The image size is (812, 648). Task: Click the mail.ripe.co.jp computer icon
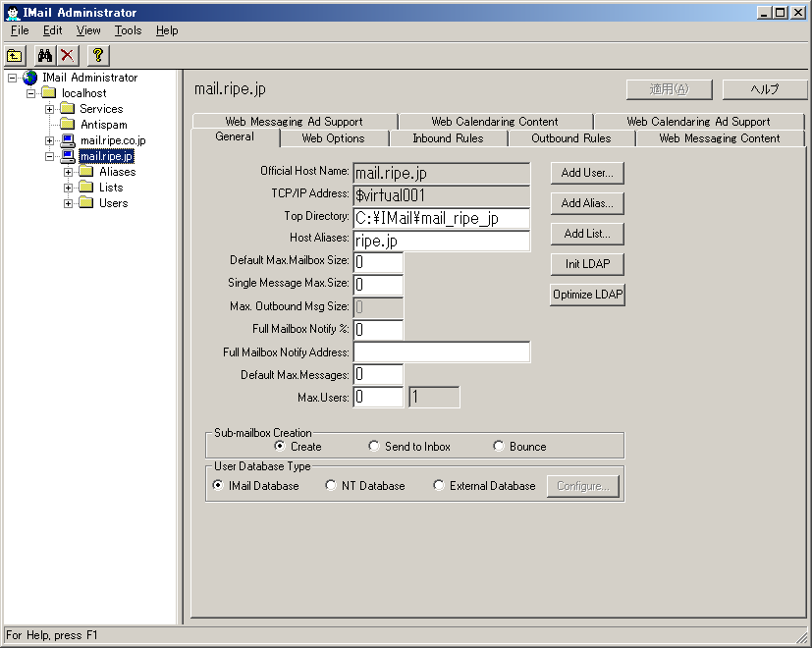pos(68,140)
